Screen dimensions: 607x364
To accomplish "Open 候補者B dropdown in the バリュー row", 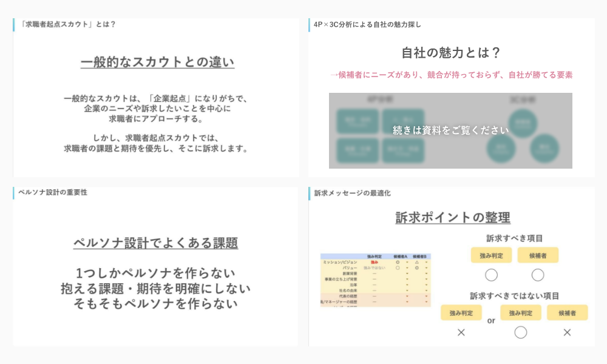I will [426, 268].
